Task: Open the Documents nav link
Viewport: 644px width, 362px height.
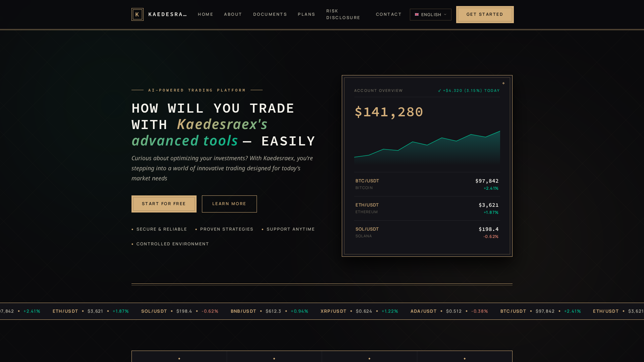Action: [270, 14]
